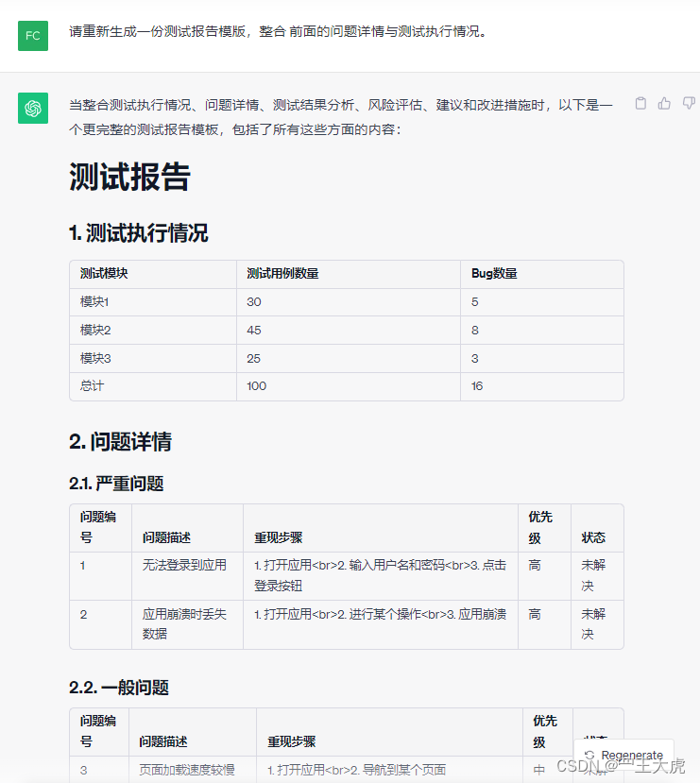Click the heading 2. 问题详情
The image size is (700, 783).
pyautogui.click(x=120, y=442)
